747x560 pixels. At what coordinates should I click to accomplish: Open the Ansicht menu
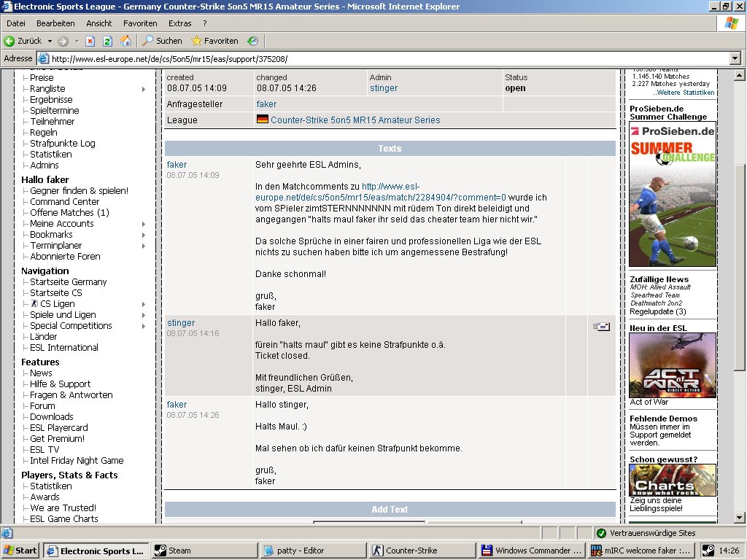[x=99, y=23]
